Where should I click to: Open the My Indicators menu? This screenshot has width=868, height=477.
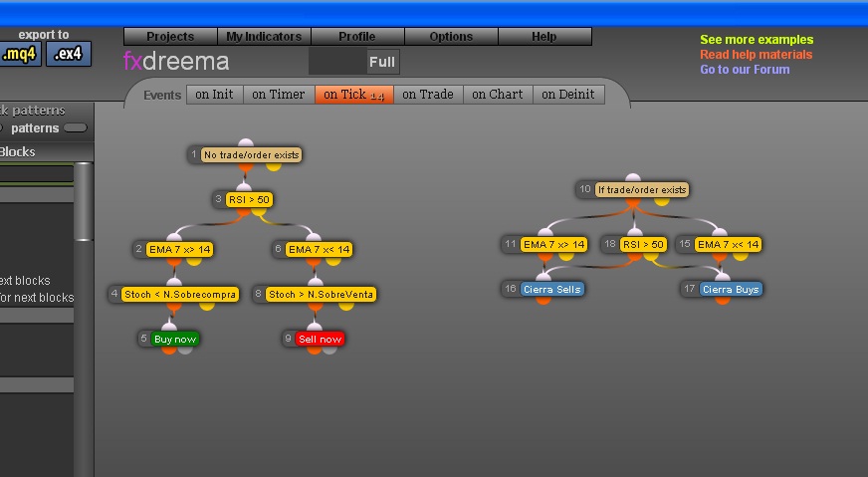pyautogui.click(x=264, y=37)
